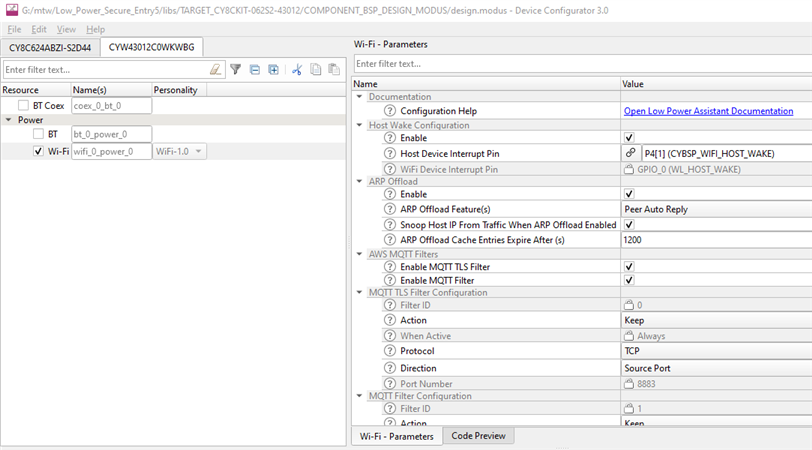Open the View menu
The width and height of the screenshot is (812, 450).
tap(66, 30)
